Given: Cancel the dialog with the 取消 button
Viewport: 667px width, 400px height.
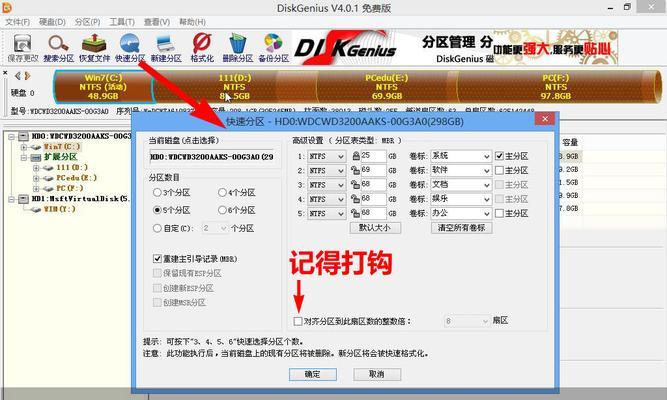Looking at the screenshot, I should click(x=377, y=374).
